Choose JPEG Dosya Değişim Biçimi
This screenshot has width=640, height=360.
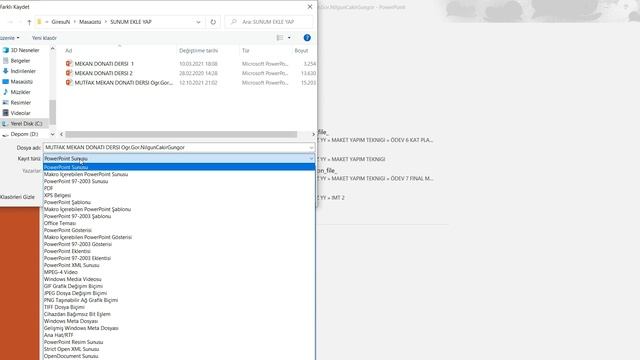point(179,293)
